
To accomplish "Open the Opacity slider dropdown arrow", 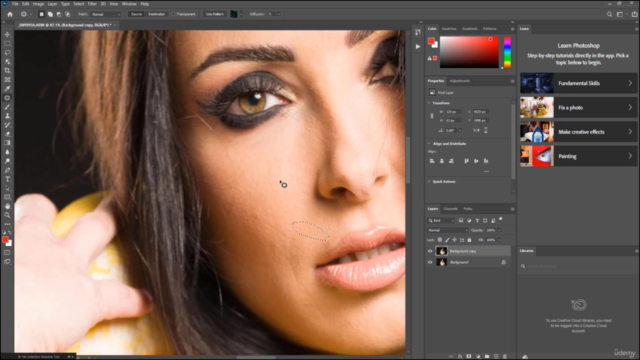I will pyautogui.click(x=499, y=230).
